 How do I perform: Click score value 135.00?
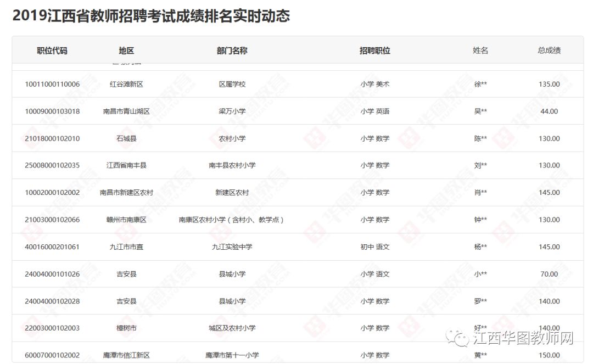[x=549, y=85]
